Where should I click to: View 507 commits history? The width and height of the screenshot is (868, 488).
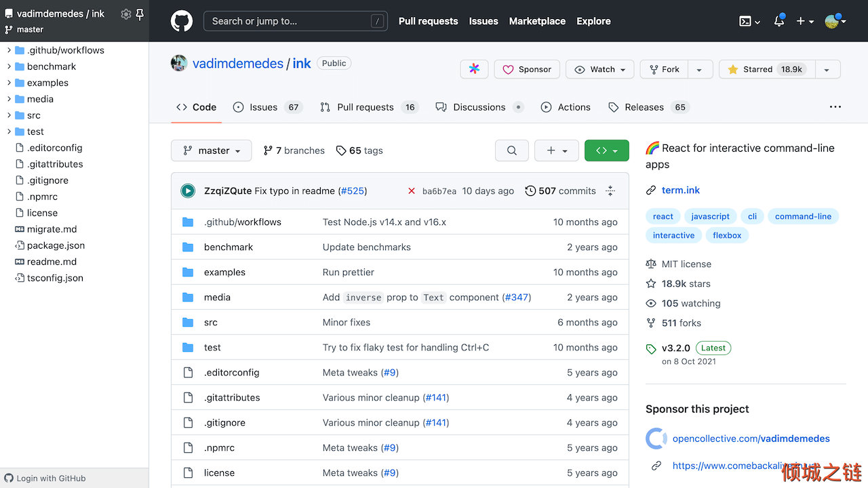tap(561, 191)
